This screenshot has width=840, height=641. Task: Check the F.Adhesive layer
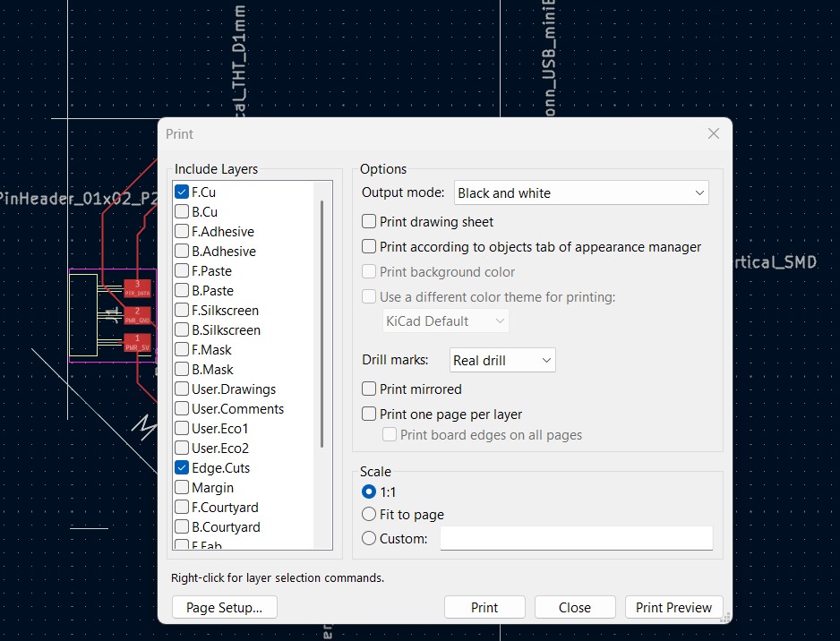pos(182,231)
